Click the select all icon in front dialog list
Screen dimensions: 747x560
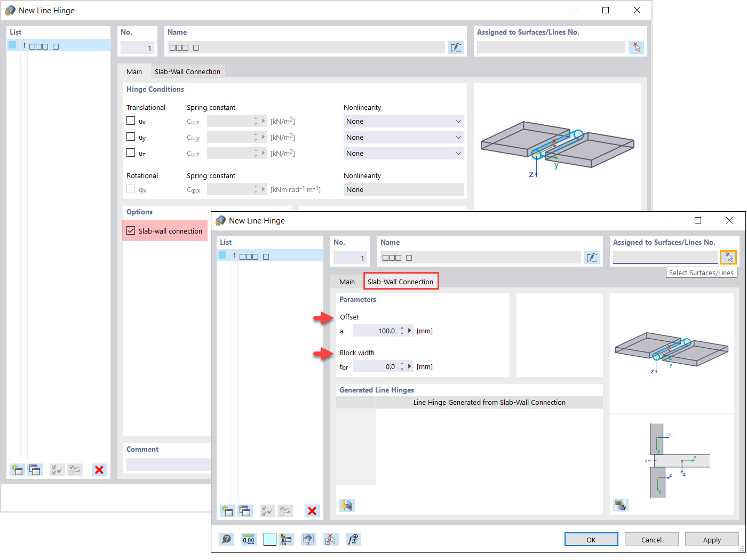pos(267,511)
